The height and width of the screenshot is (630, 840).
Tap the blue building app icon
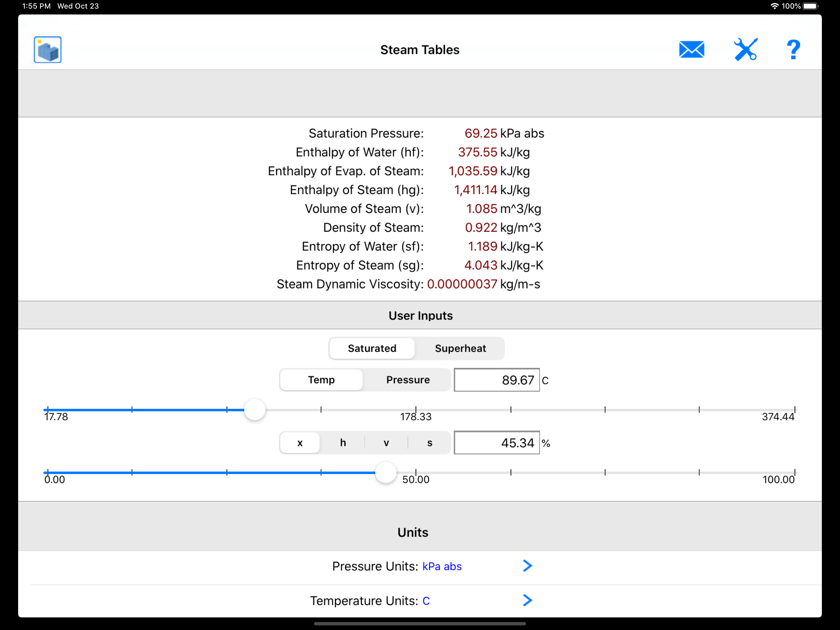[47, 50]
